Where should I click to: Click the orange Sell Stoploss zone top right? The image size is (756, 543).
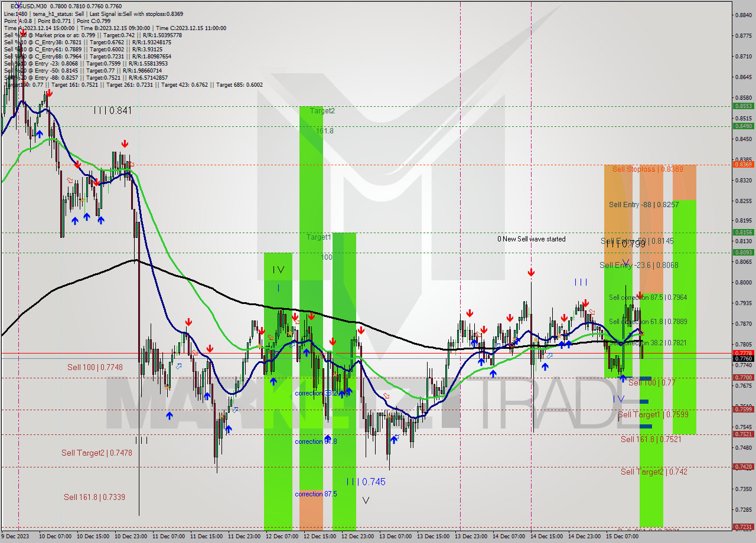(684, 182)
